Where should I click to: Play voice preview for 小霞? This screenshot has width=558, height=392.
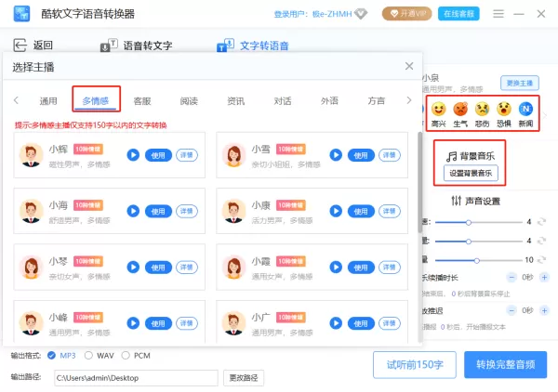[x=336, y=268]
